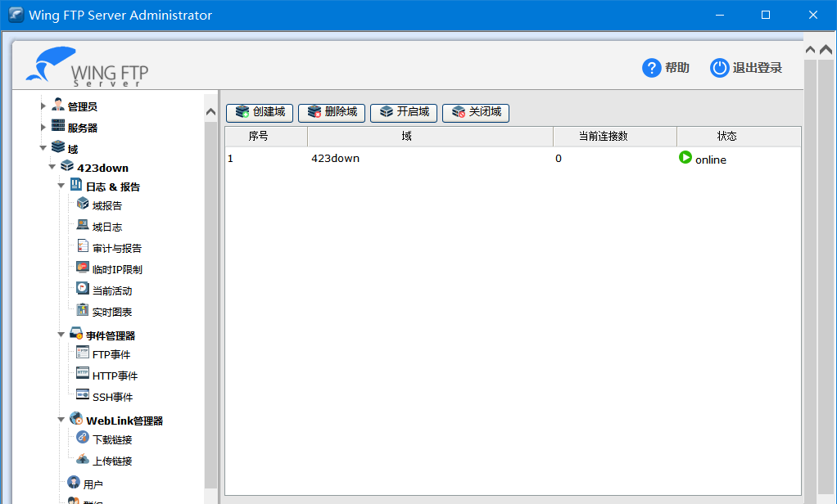This screenshot has width=837, height=504.
Task: Click the Realtime Chart icon
Action: click(x=82, y=311)
